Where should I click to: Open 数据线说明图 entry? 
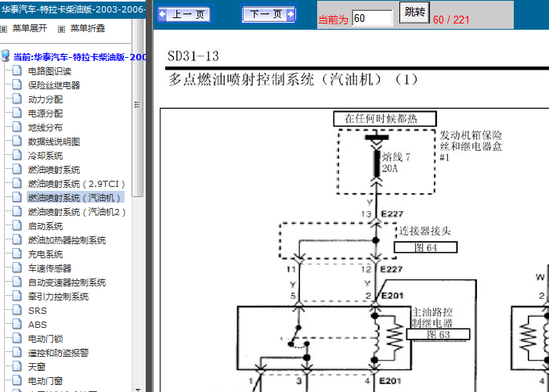54,142
